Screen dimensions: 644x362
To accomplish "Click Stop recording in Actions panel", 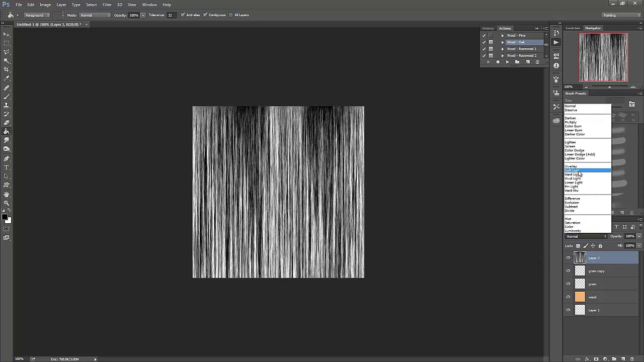I will tap(488, 62).
